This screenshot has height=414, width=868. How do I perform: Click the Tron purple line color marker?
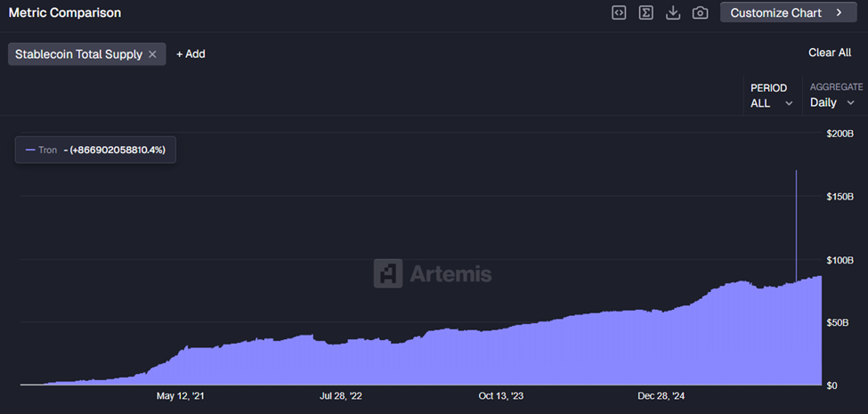pyautogui.click(x=30, y=150)
